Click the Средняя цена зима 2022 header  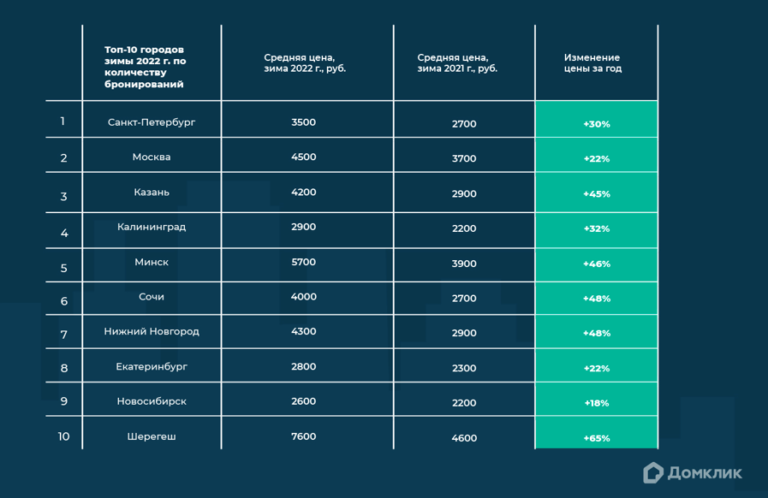(305, 64)
